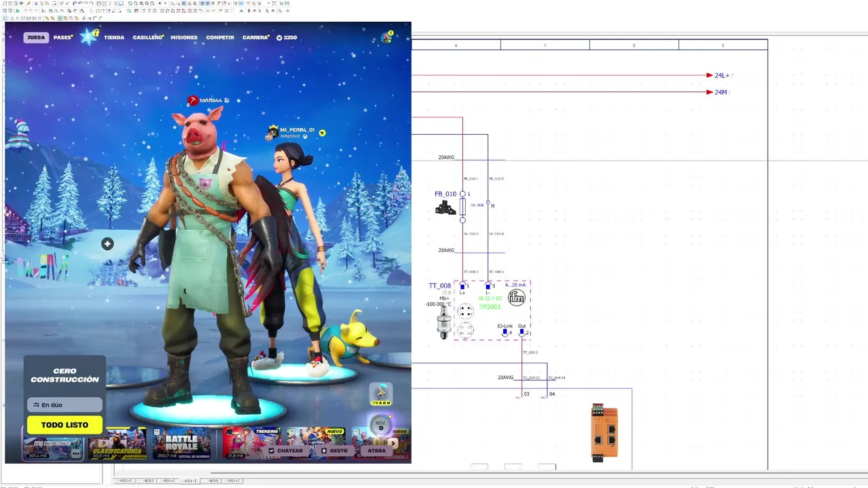The width and height of the screenshot is (868, 488).
Task: Select the Cero Construcción game thumbnail
Action: pyautogui.click(x=53, y=448)
